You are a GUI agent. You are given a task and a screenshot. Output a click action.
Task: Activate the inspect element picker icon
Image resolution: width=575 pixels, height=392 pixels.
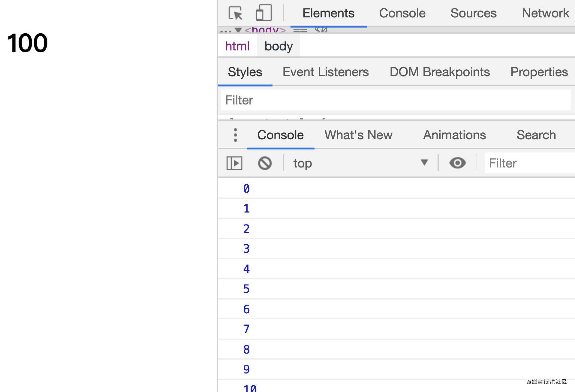pos(235,13)
